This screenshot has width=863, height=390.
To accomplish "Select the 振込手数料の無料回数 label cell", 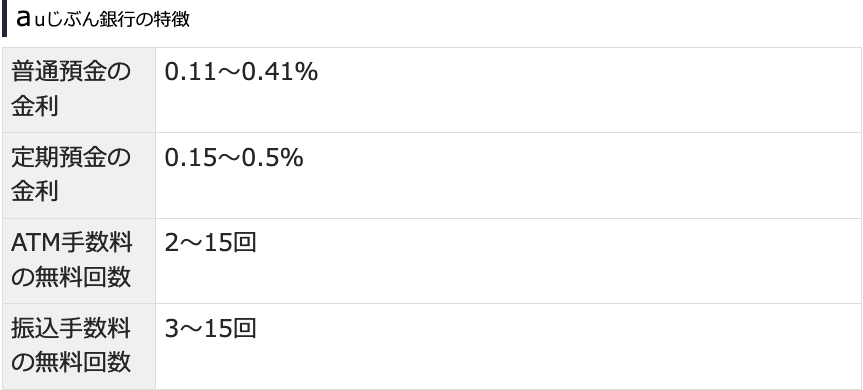I will (x=79, y=347).
